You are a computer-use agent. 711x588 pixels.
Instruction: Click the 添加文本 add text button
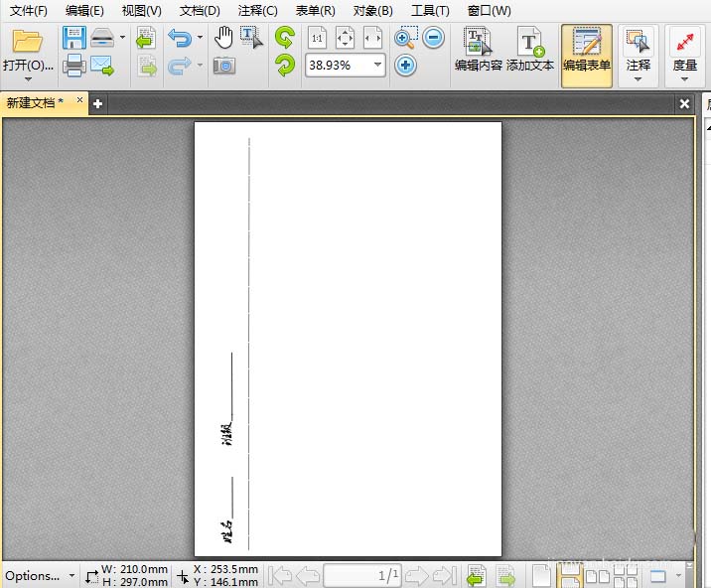(530, 52)
